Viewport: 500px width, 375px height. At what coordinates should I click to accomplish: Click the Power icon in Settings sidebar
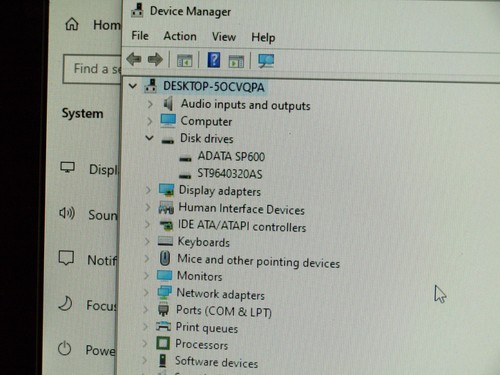coord(64,349)
